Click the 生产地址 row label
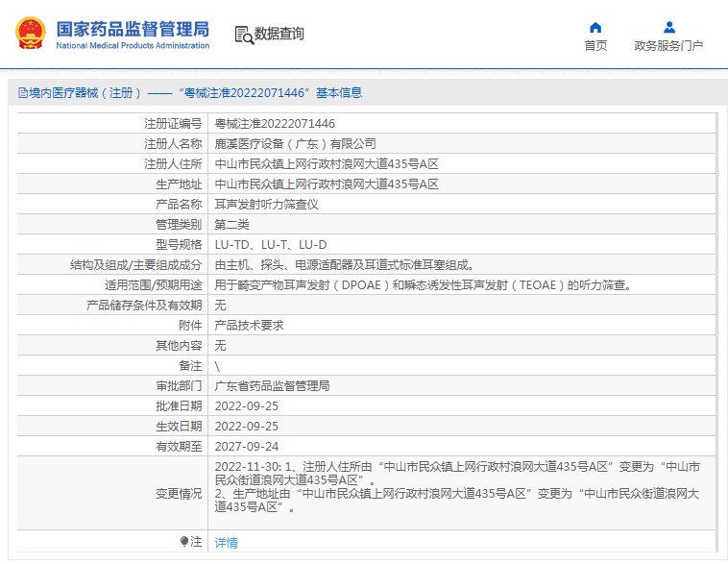The height and width of the screenshot is (564, 728). [179, 184]
